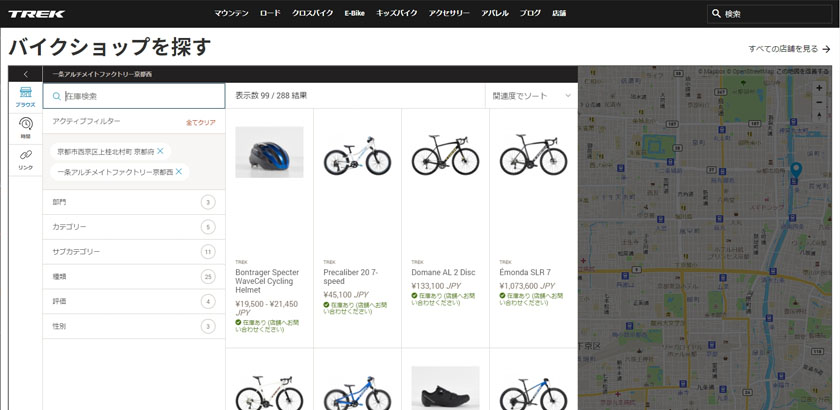Image resolution: width=840 pixels, height=410 pixels.
Task: Click the search magnifier icon in header
Action: [717, 14]
